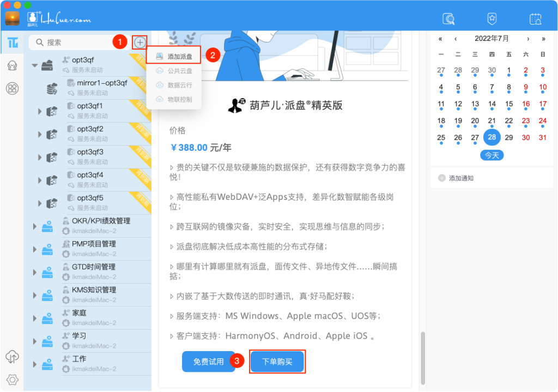The height and width of the screenshot is (392, 558).
Task: Expand the OKR/KPI绩效管理 node
Action: [x=34, y=226]
